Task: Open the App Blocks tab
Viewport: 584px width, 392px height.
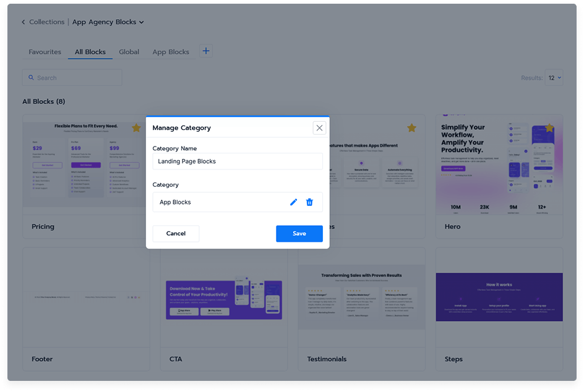Action: [x=171, y=52]
